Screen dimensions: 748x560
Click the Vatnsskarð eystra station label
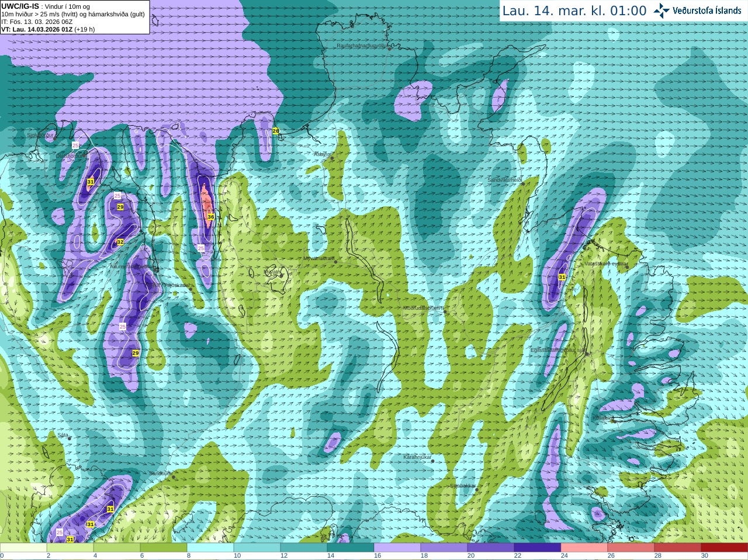click(606, 264)
